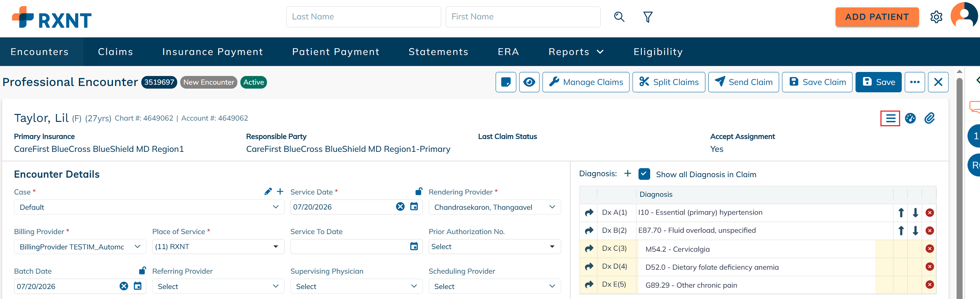Viewport: 980px width, 299px height.
Task: Move Dx A(1) hypertension up
Action: pyautogui.click(x=901, y=213)
